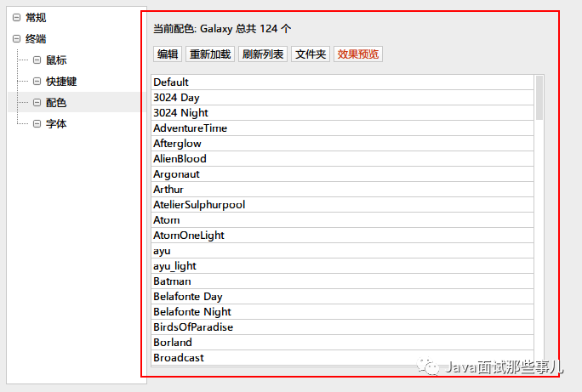Select the ayu scheme row

[x=343, y=250]
